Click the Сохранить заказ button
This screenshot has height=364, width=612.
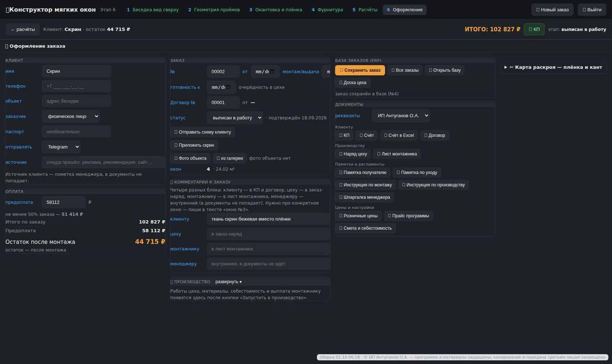[x=360, y=70]
